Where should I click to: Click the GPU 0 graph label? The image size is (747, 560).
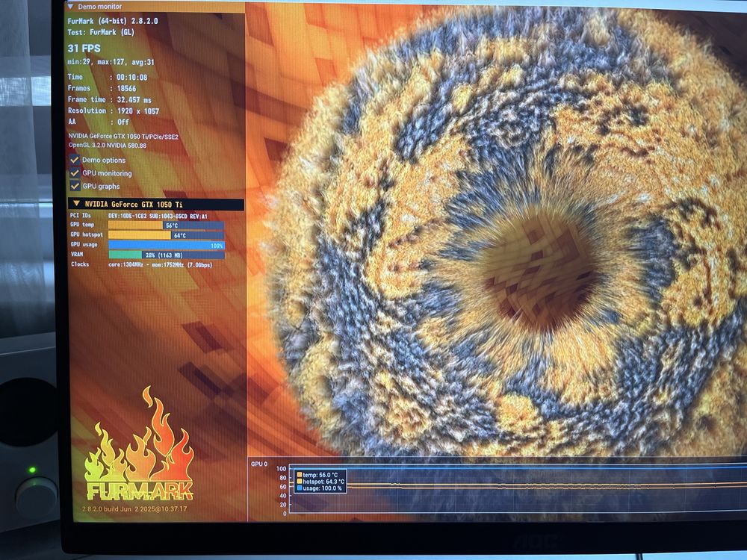[259, 464]
